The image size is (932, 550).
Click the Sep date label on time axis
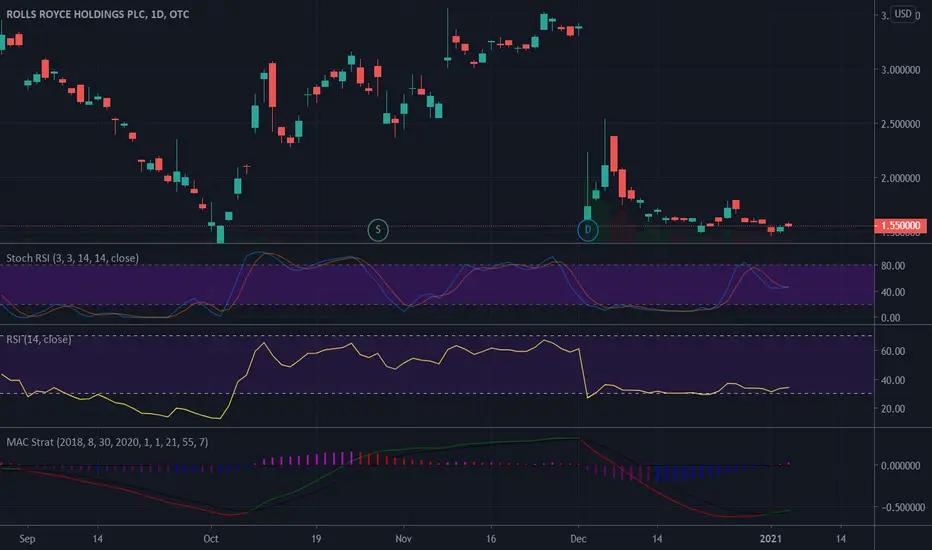(x=27, y=539)
